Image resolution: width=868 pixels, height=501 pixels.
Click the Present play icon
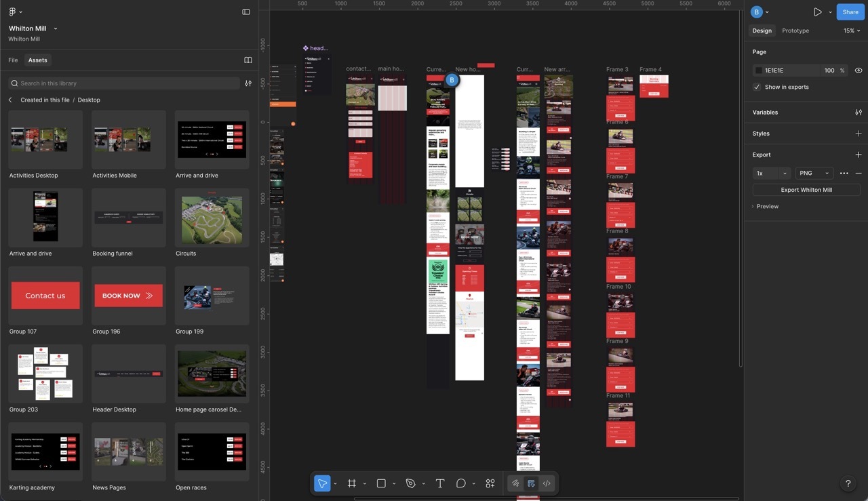(818, 12)
